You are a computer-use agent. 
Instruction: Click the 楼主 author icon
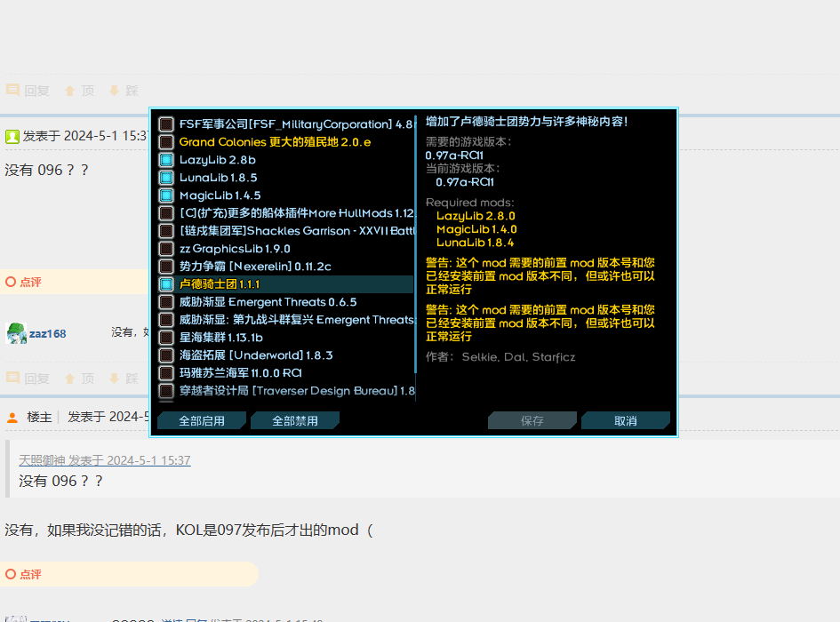12,416
